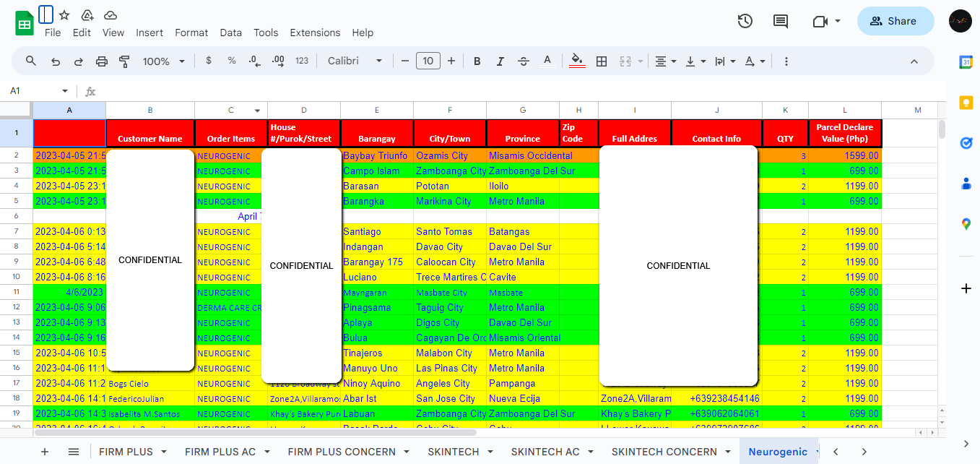Open the horizontal align dropdown

(665, 61)
